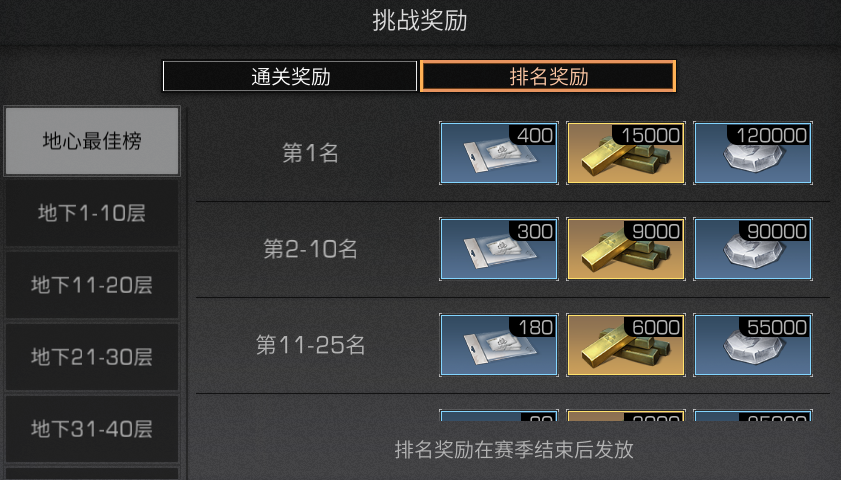Select 地心最佳榜 in the sidebar

pyautogui.click(x=92, y=141)
